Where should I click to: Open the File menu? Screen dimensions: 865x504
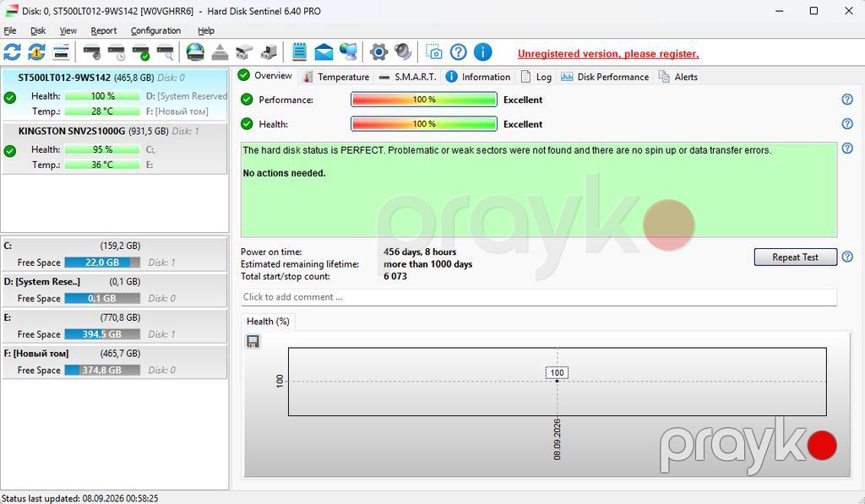(x=10, y=31)
